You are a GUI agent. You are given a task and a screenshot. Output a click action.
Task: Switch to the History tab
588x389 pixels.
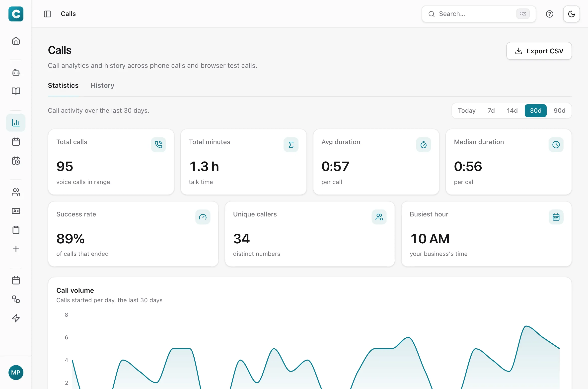(102, 86)
